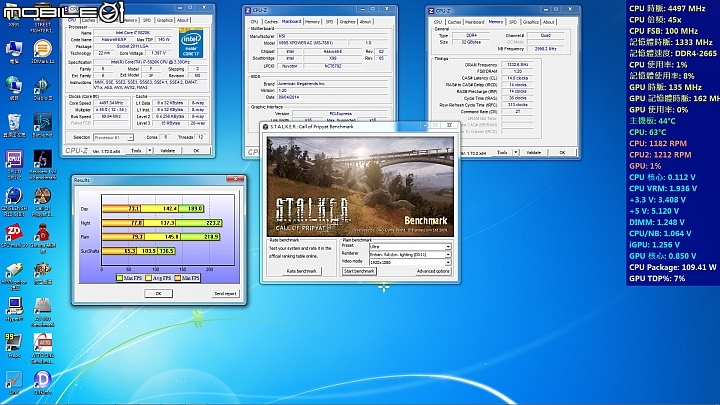Click the "CPU FSB: 100 MHz" sidebar reading
The width and height of the screenshot is (720, 405).
click(x=663, y=31)
